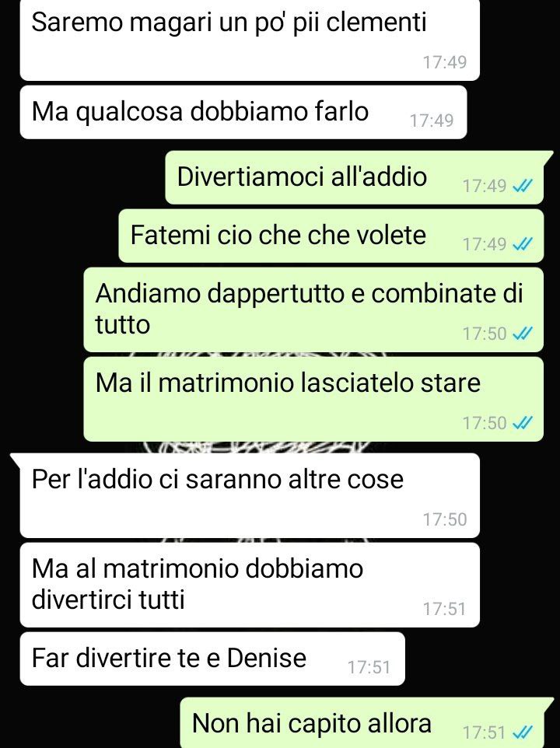Select the 'Per l'addio ci saranno altre cose' message
Screen dimensions: 560x748
coord(250,495)
